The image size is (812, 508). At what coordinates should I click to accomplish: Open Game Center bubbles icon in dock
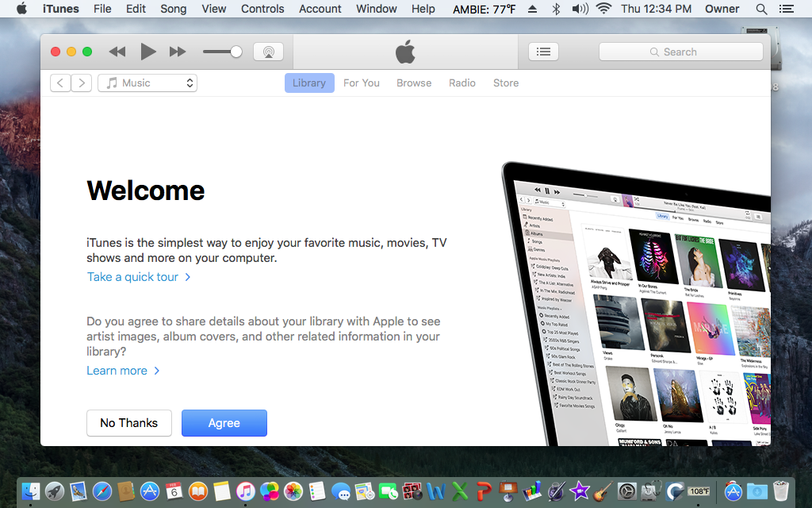(270, 491)
